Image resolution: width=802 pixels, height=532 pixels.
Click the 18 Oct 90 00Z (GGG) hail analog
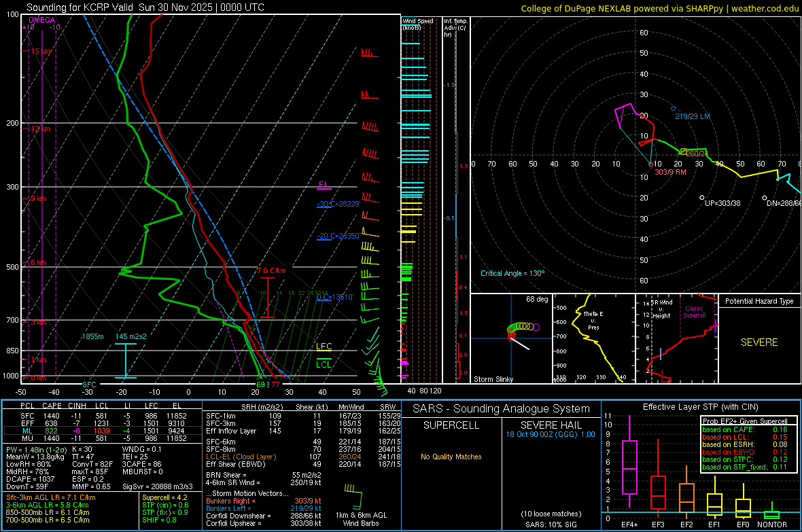551,434
